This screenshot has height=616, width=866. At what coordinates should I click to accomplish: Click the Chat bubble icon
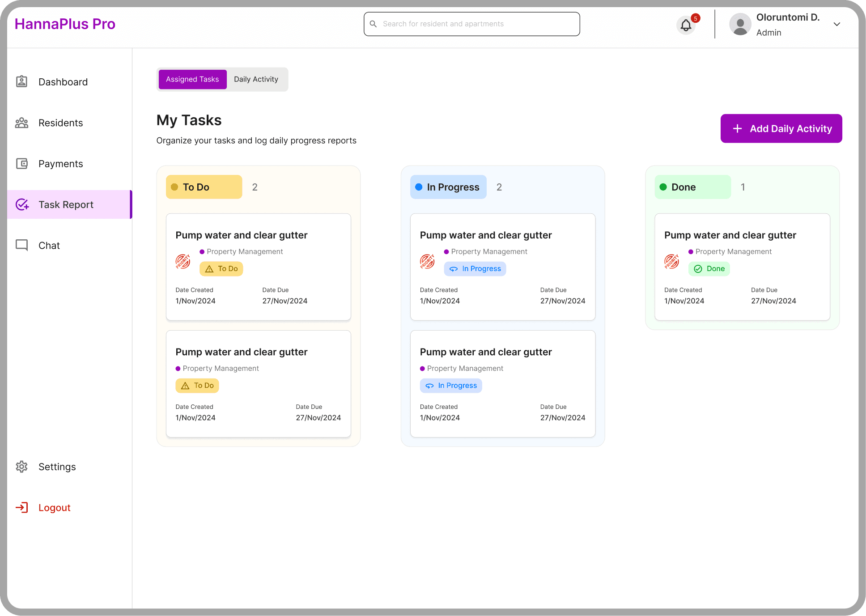[x=21, y=245]
